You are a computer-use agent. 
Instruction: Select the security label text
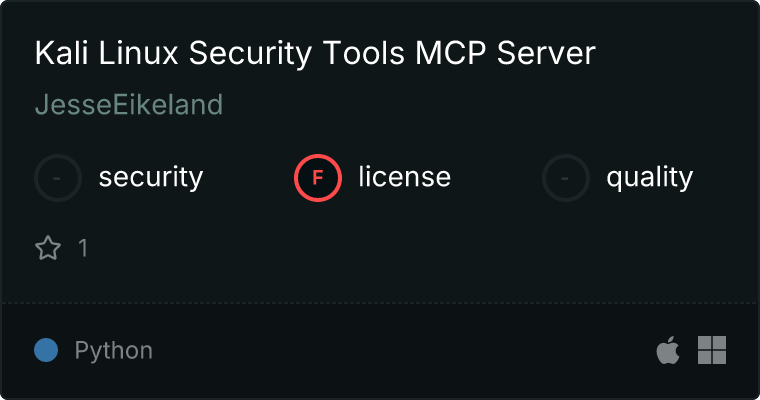coord(151,178)
